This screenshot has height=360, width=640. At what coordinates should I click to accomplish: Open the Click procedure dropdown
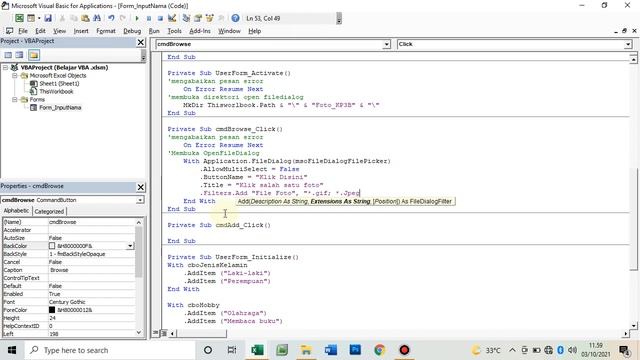[x=628, y=44]
